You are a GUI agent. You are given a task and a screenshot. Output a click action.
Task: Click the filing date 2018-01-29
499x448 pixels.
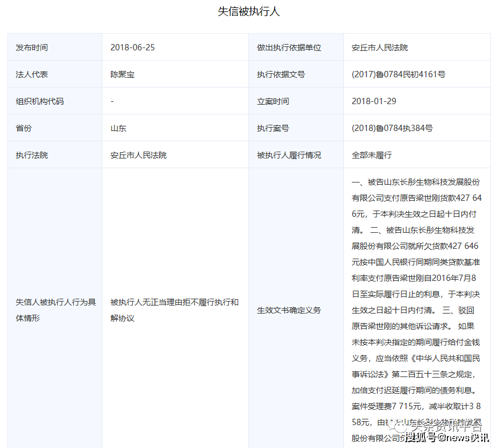click(374, 101)
